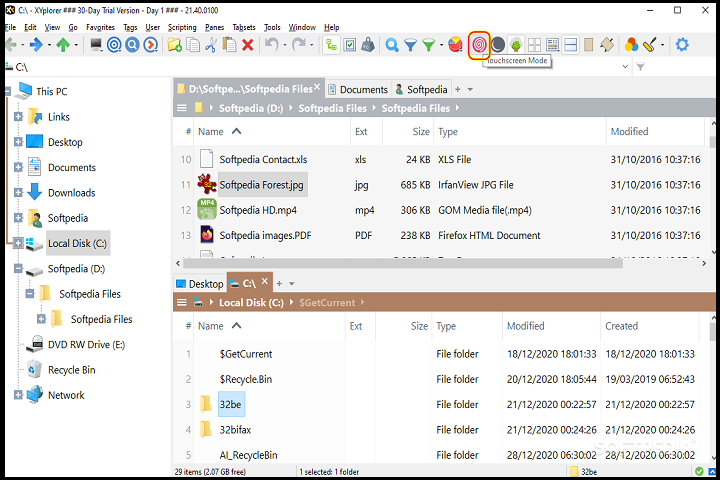Viewport: 720px width, 480px height.
Task: Click the green Up arrow icon
Action: pos(64,45)
